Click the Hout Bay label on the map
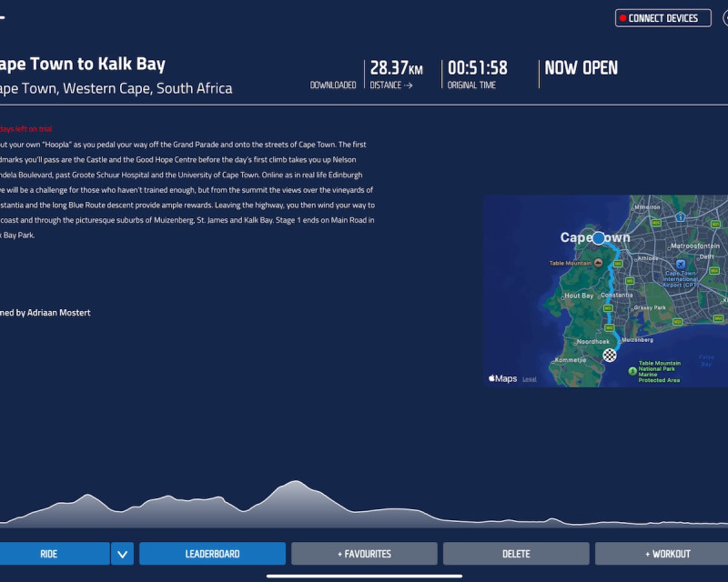The image size is (728, 582). pyautogui.click(x=579, y=296)
